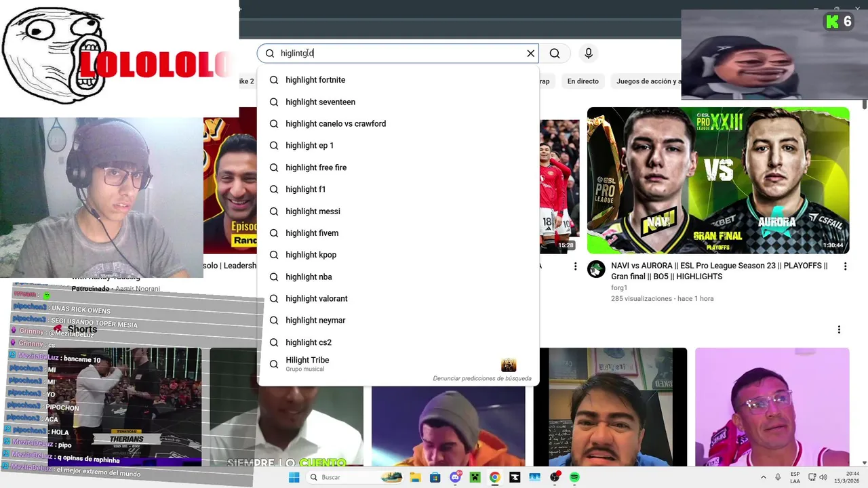Viewport: 868px width, 488px height.
Task: Select suggestion 'highlight f1'
Action: 398,189
